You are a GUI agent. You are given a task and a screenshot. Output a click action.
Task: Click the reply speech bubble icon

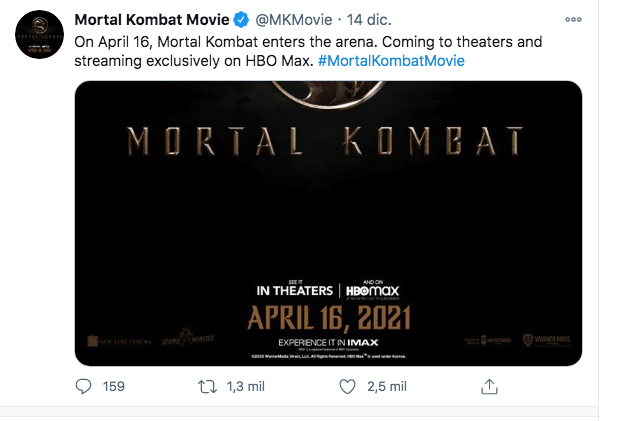[x=83, y=386]
